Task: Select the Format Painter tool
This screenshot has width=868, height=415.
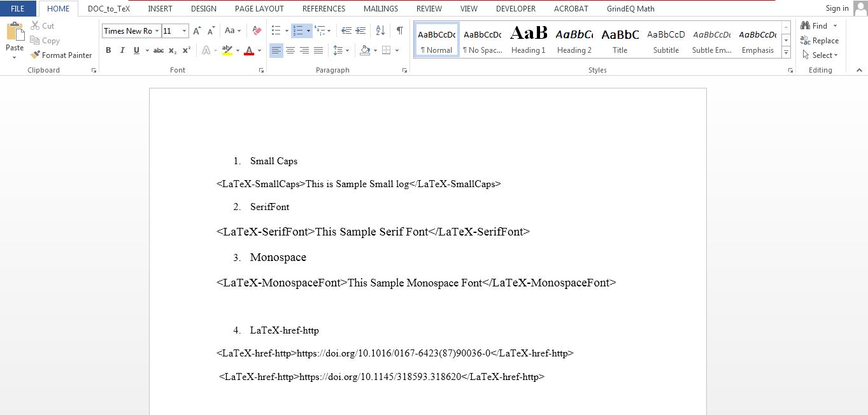Action: coord(61,55)
